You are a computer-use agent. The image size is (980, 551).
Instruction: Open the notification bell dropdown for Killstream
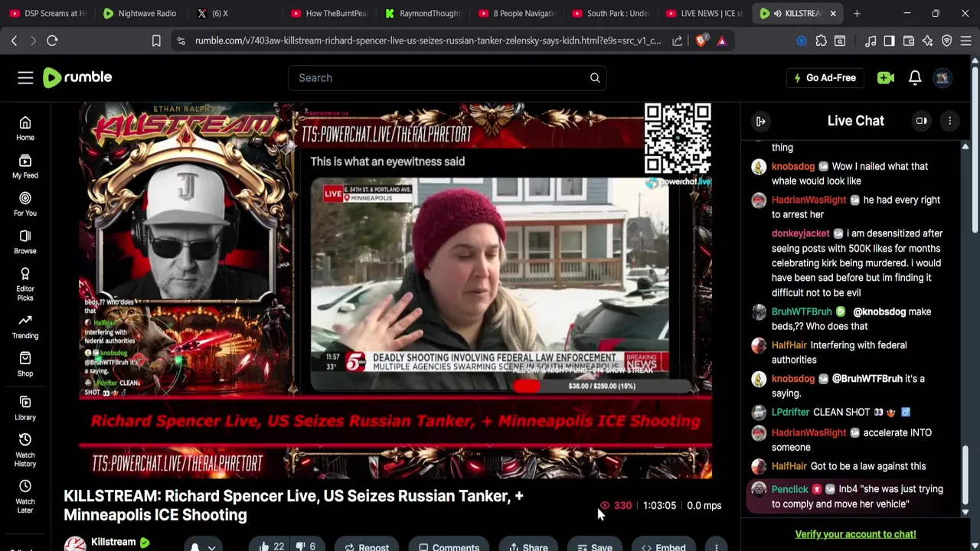(202, 546)
